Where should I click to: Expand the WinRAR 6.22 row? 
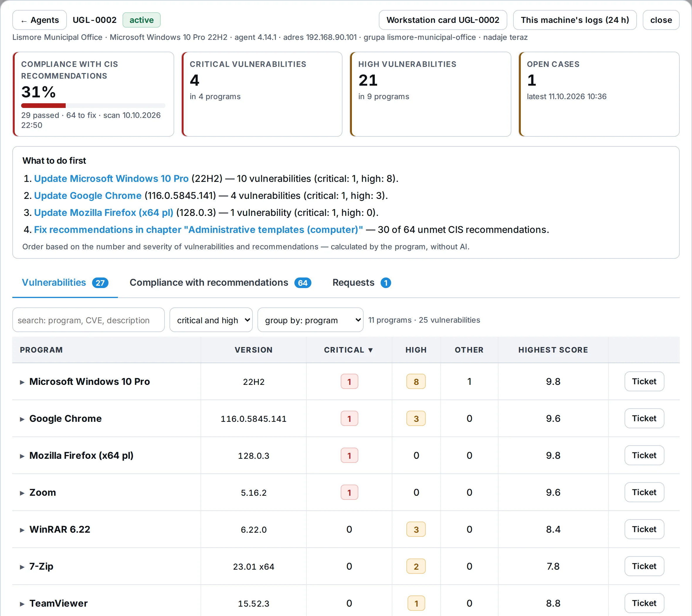pyautogui.click(x=22, y=530)
